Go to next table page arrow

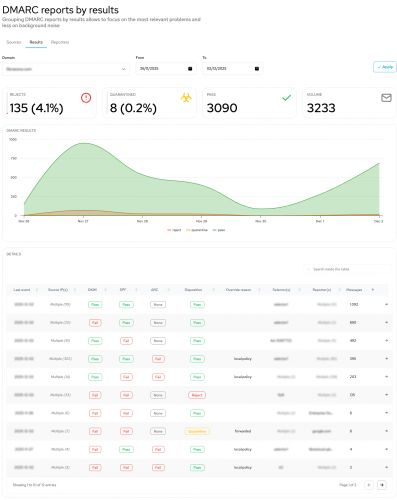[x=382, y=485]
